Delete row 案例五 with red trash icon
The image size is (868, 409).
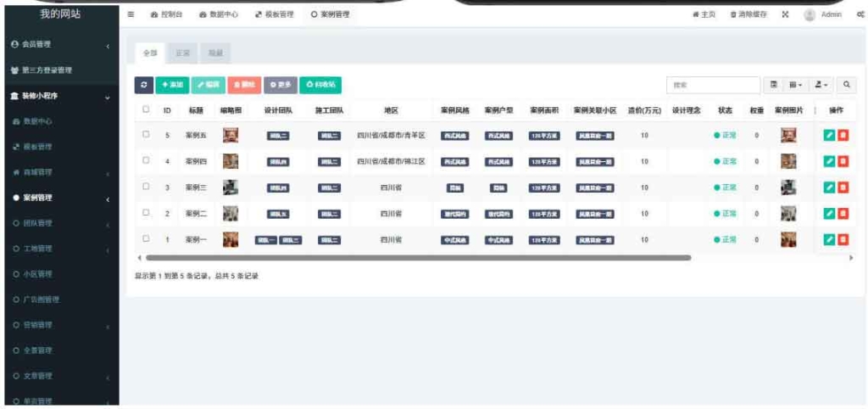pyautogui.click(x=843, y=135)
